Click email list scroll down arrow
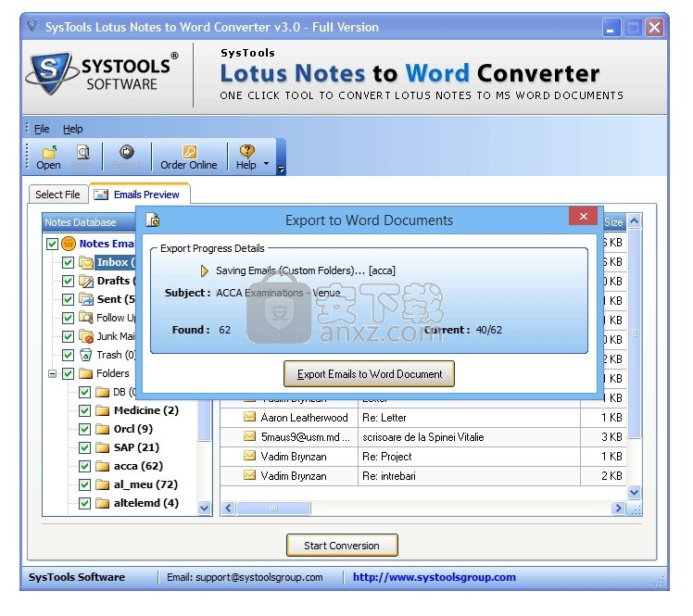Viewport: 693px width, 616px height. tap(635, 492)
